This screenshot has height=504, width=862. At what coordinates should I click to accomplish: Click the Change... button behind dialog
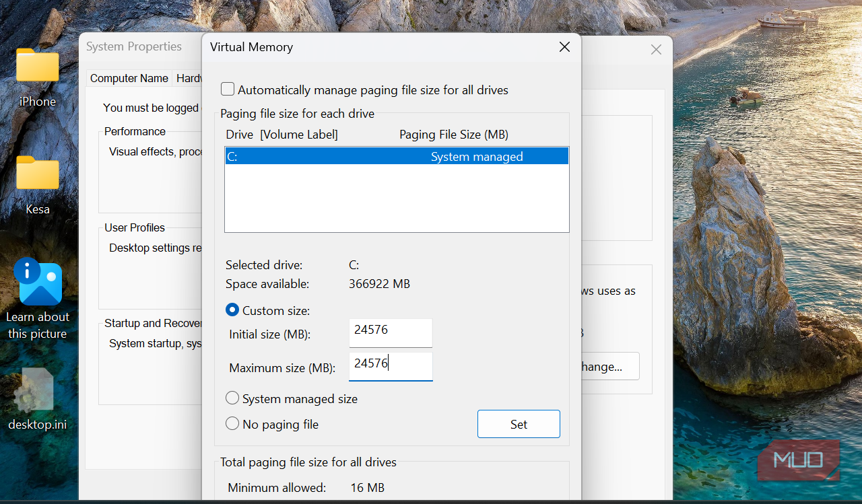coord(609,367)
